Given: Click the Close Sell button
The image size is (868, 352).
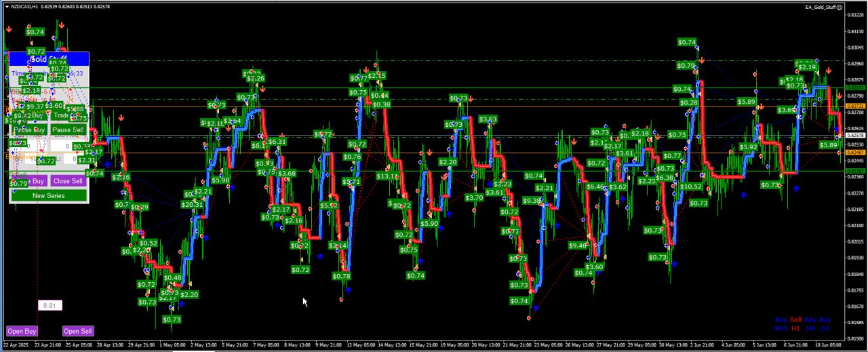Looking at the screenshot, I should [68, 181].
